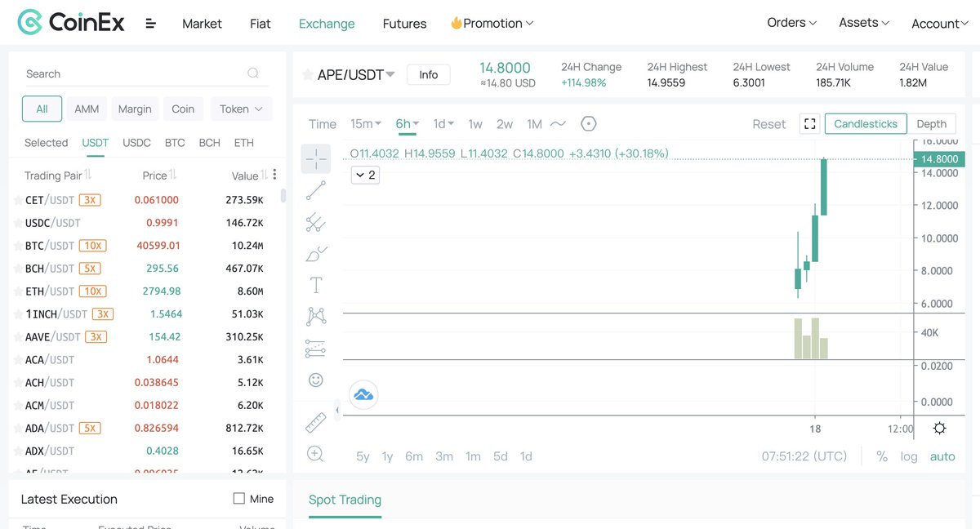Star the BTC/USDT pair
The width and height of the screenshot is (980, 529).
(18, 246)
